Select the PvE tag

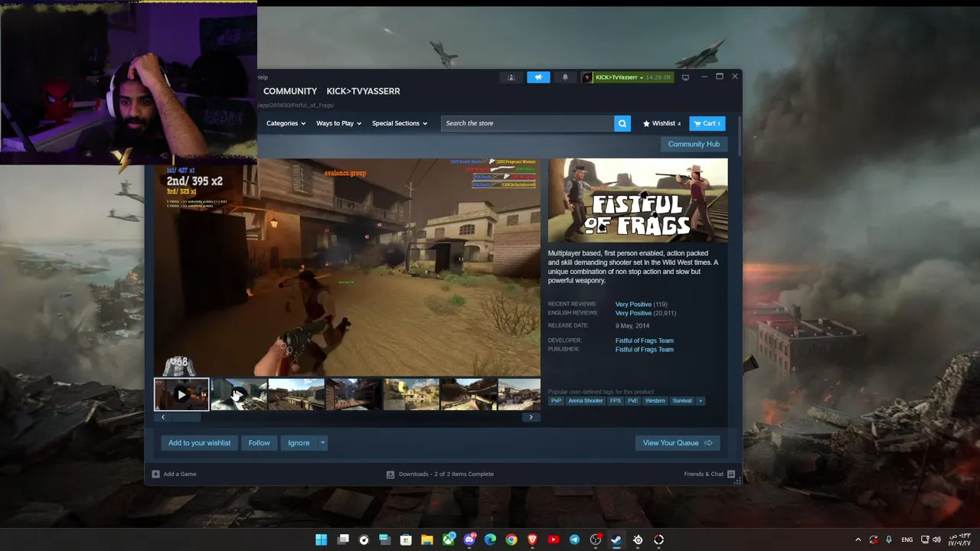tap(633, 401)
